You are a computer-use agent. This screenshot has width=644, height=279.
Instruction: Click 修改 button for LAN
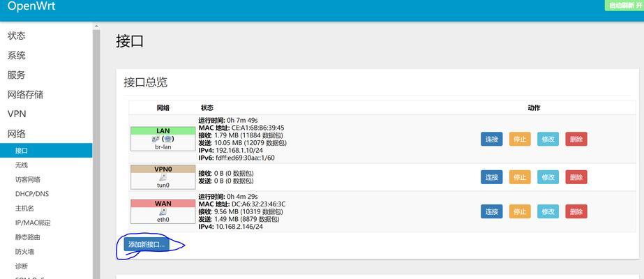pos(548,139)
